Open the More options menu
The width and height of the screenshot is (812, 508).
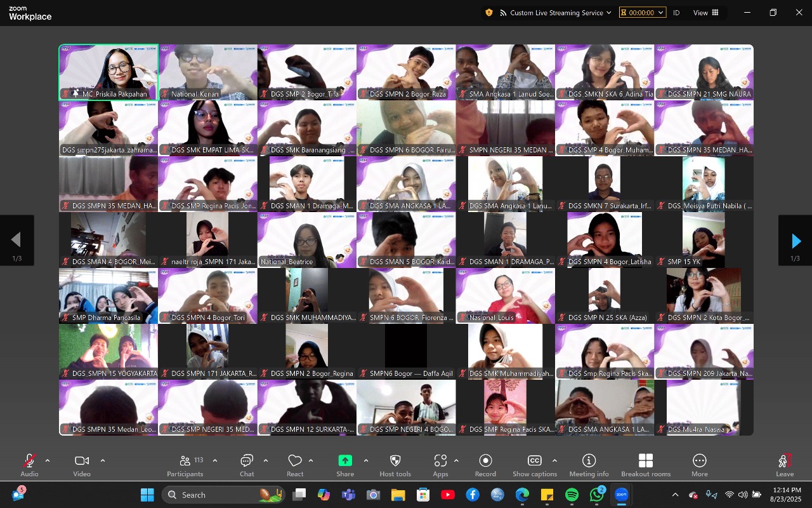click(x=700, y=465)
